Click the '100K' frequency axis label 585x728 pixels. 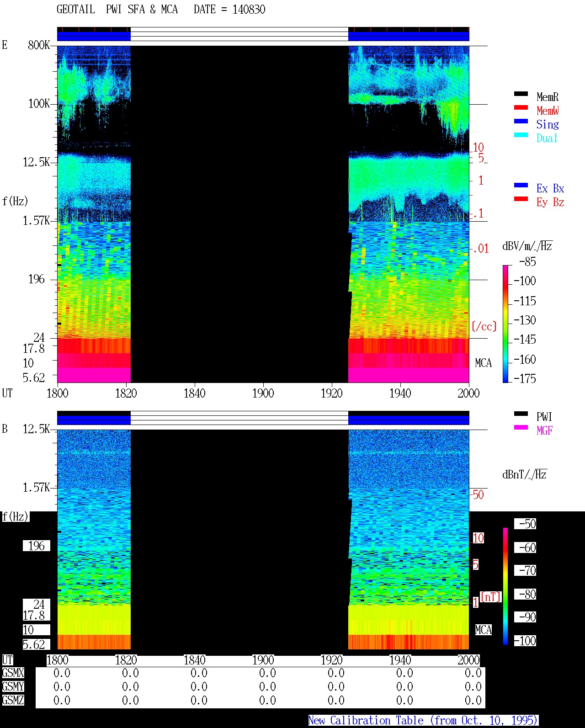pyautogui.click(x=39, y=104)
